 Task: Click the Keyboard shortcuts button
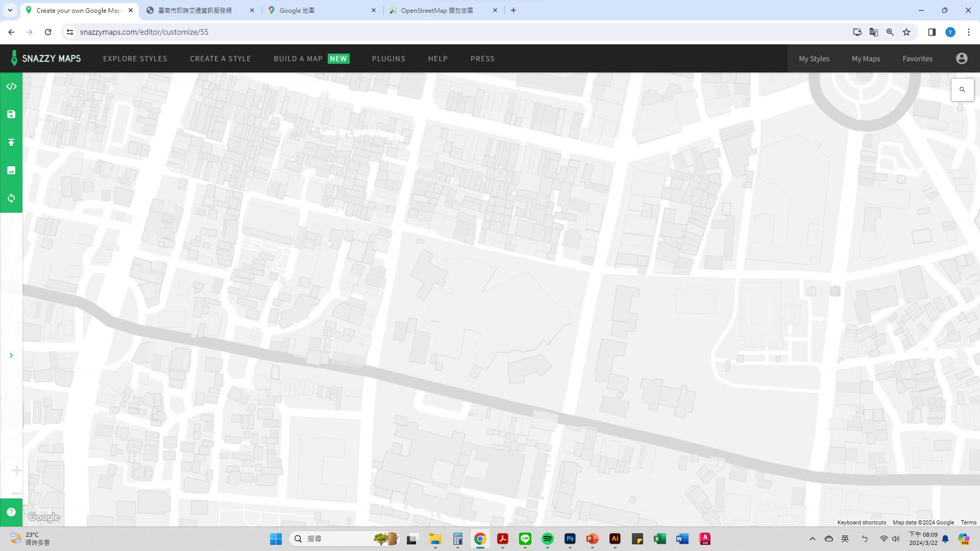point(861,522)
